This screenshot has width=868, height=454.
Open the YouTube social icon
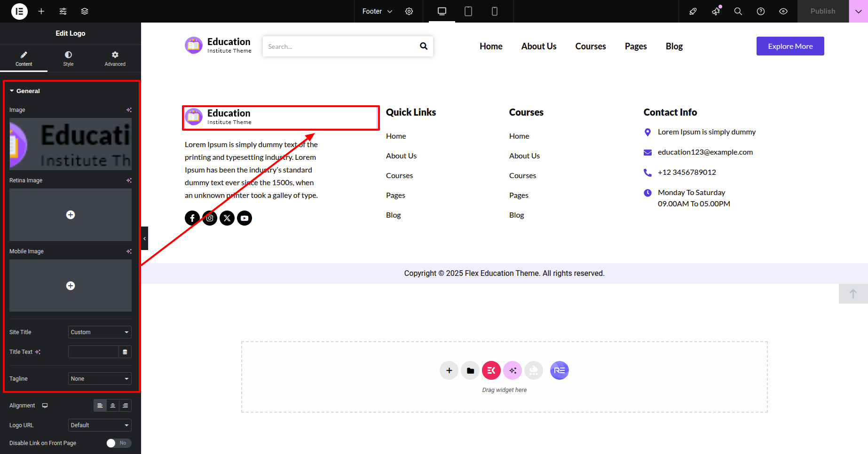click(245, 218)
